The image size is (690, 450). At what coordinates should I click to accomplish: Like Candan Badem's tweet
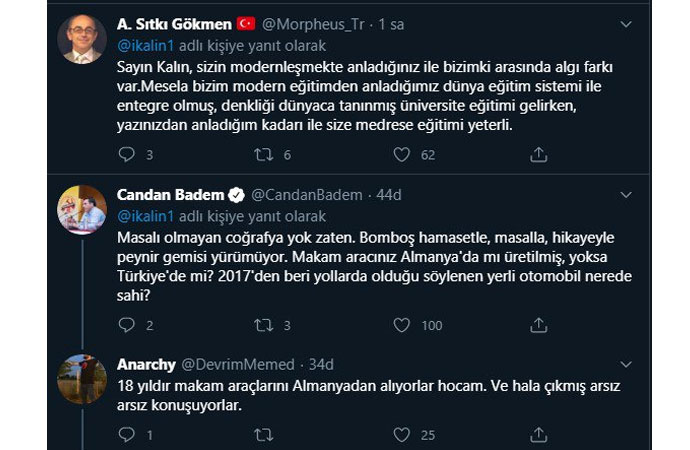click(x=402, y=325)
